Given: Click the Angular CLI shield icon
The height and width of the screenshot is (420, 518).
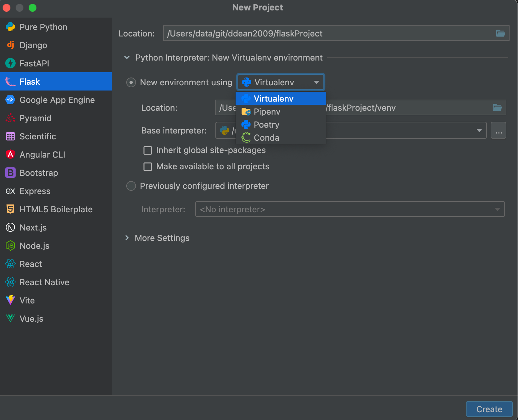Looking at the screenshot, I should click(10, 154).
